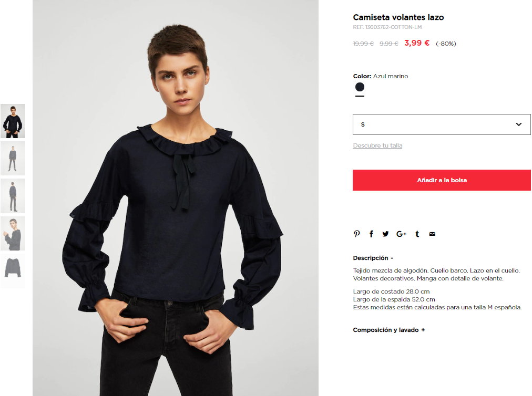View fourth thumbnail side close-up
This screenshot has height=396, width=532.
click(13, 234)
